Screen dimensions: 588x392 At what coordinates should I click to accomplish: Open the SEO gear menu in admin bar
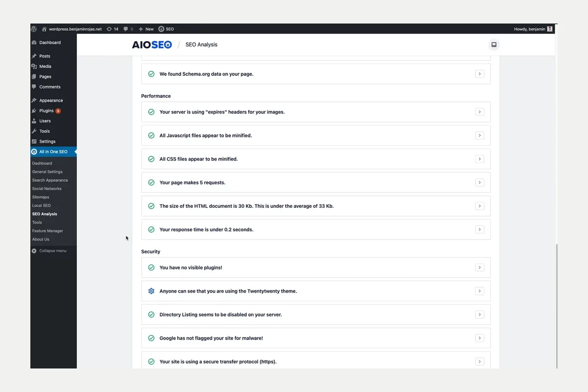click(x=166, y=29)
